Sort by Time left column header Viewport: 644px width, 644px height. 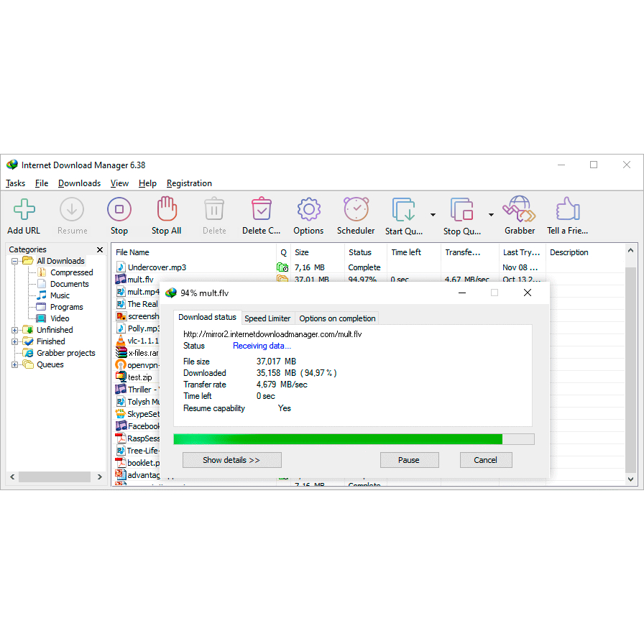coord(413,252)
